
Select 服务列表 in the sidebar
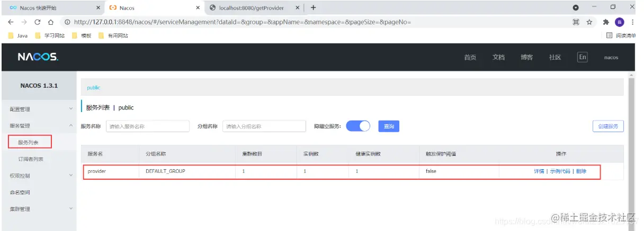pos(28,142)
